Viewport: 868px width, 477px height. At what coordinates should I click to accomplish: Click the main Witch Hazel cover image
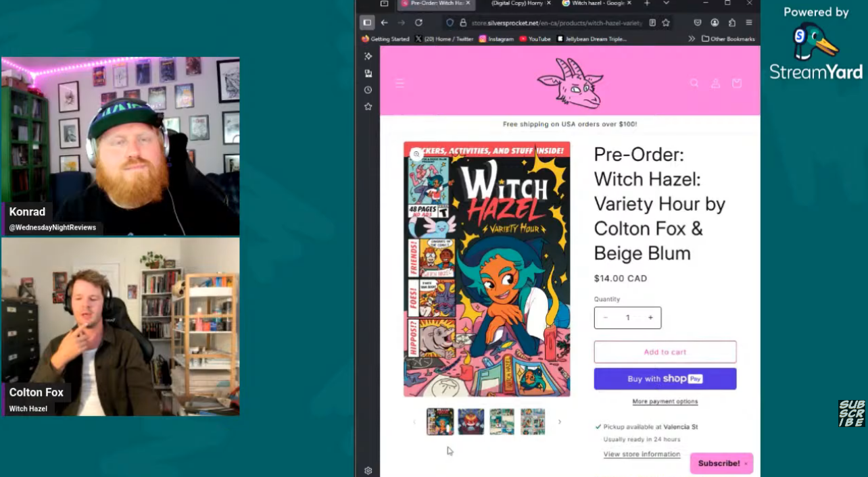tap(487, 269)
